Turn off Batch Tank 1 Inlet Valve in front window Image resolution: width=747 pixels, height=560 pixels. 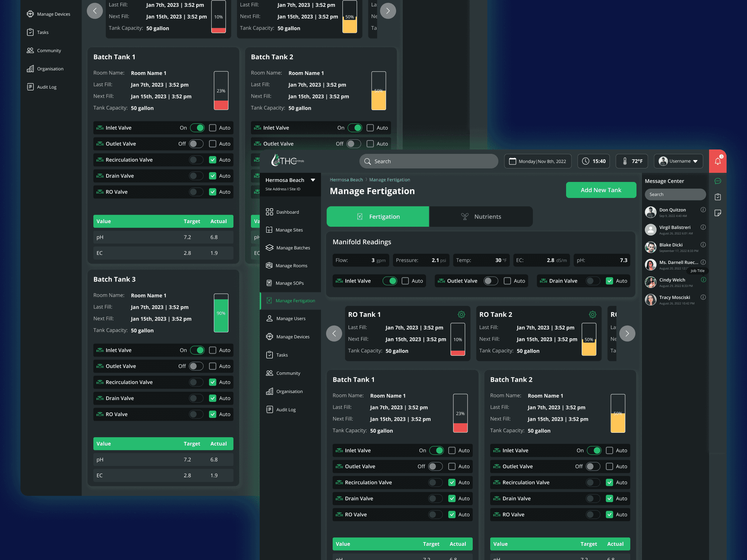[x=436, y=450]
